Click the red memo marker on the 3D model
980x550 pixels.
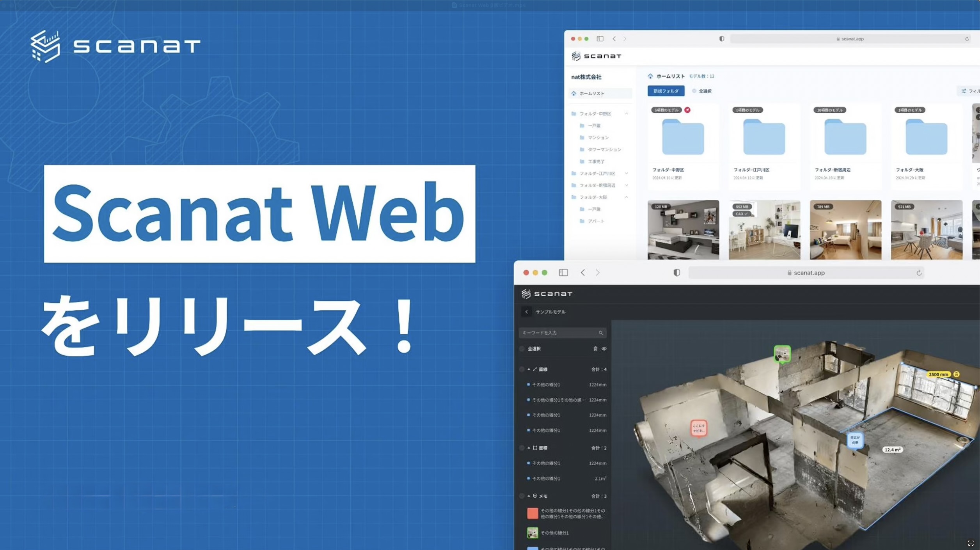click(x=698, y=428)
